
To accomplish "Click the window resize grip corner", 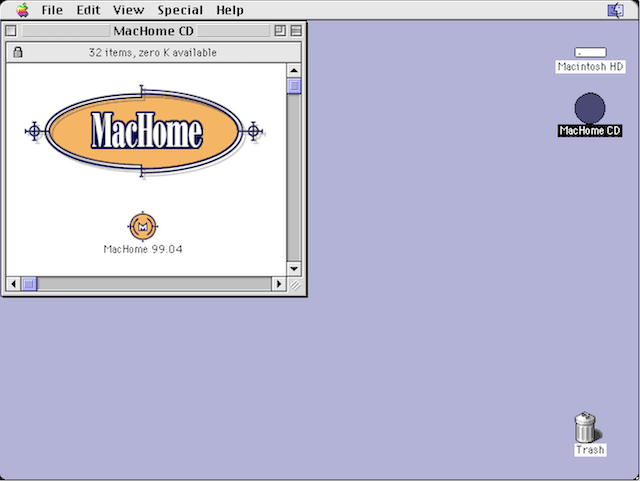I will [x=295, y=284].
